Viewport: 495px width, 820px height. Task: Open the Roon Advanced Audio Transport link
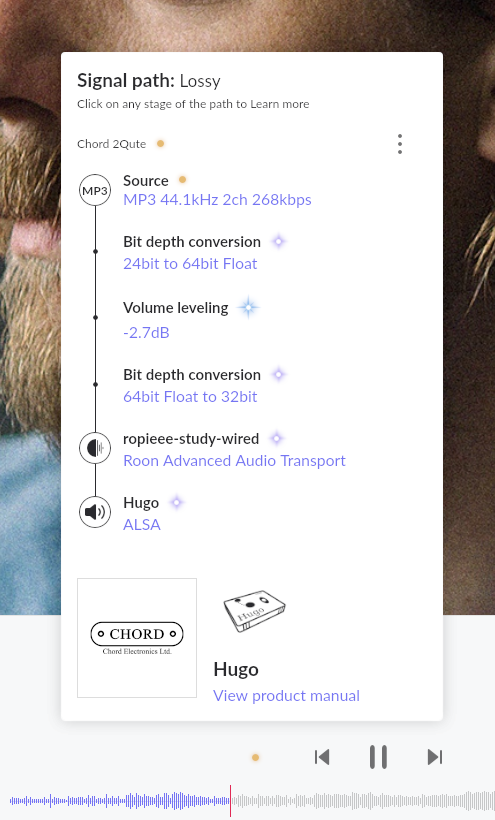[x=234, y=461]
